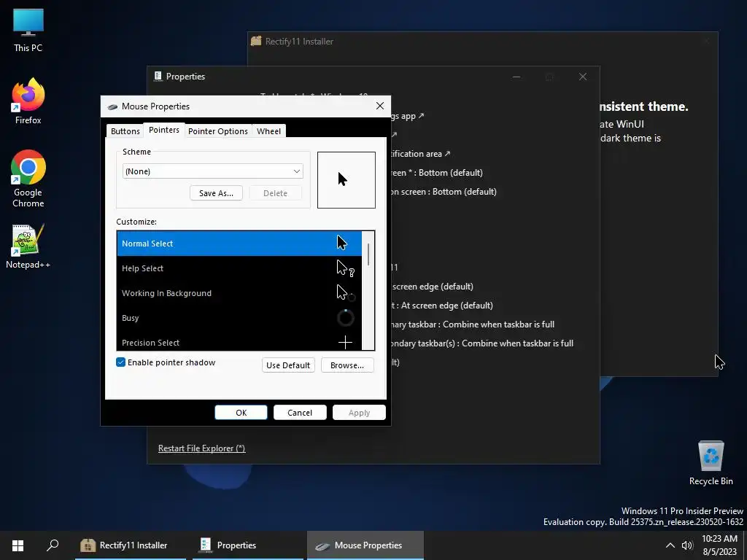Click the cursor preview box
This screenshot has height=560, width=747.
pyautogui.click(x=347, y=180)
